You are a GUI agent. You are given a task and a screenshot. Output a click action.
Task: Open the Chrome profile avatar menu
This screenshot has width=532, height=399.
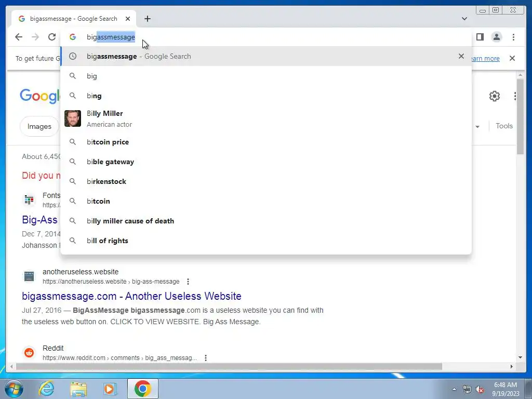(496, 37)
